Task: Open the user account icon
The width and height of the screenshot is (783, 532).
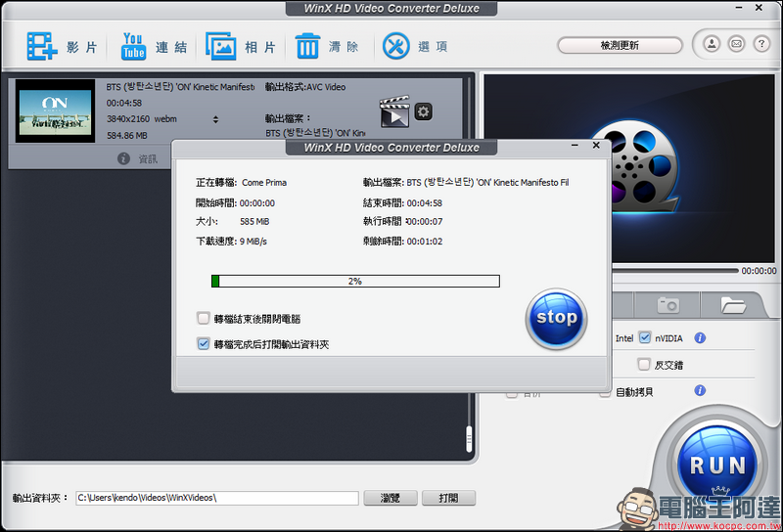Action: (x=712, y=44)
